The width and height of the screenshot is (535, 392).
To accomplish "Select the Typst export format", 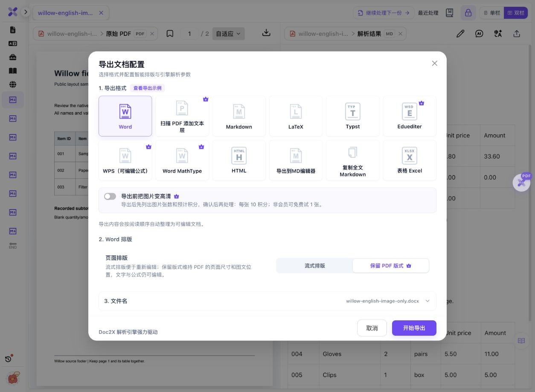I will (353, 116).
